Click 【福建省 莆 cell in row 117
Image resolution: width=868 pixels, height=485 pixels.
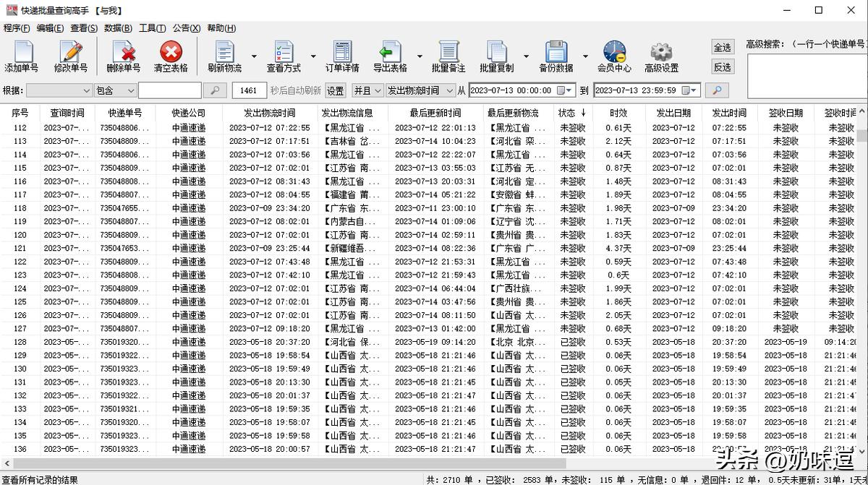(x=351, y=195)
